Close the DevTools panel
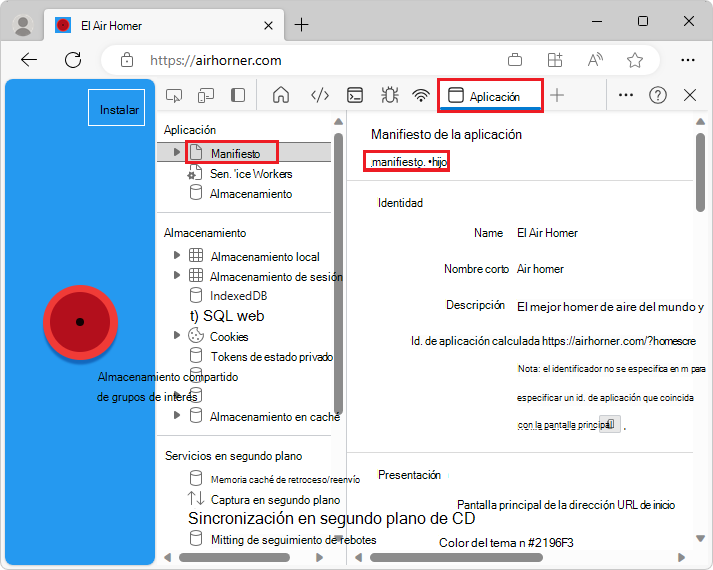The image size is (713, 570). (690, 95)
